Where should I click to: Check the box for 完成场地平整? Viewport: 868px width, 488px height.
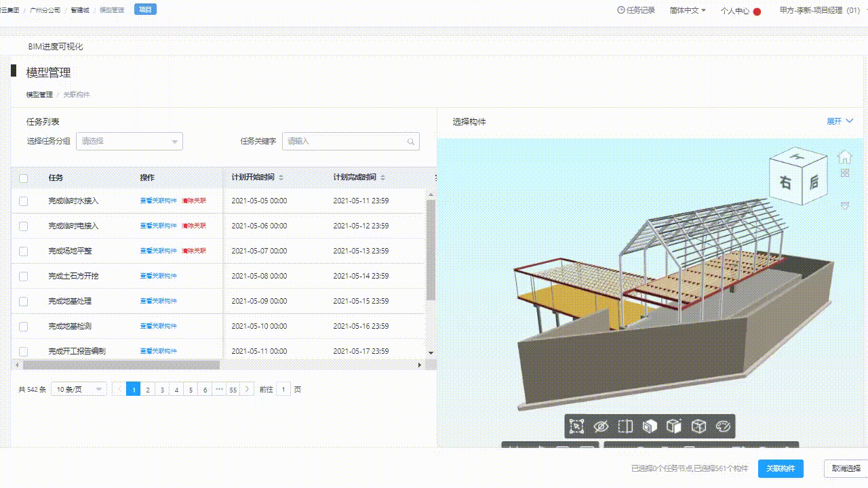click(24, 251)
